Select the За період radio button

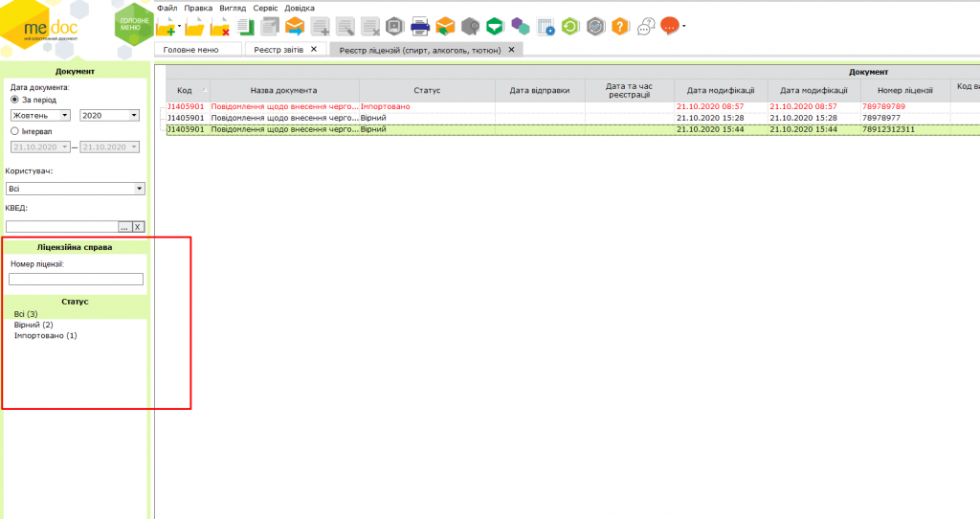point(14,100)
